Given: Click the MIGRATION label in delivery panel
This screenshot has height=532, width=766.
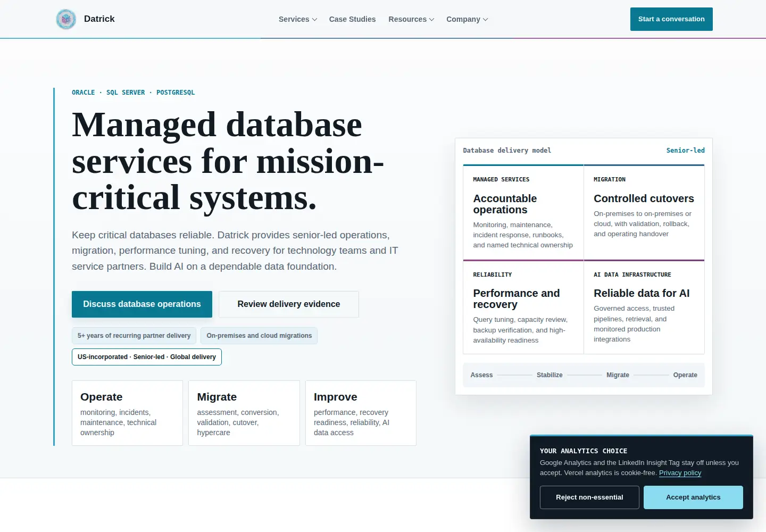Looking at the screenshot, I should [610, 180].
